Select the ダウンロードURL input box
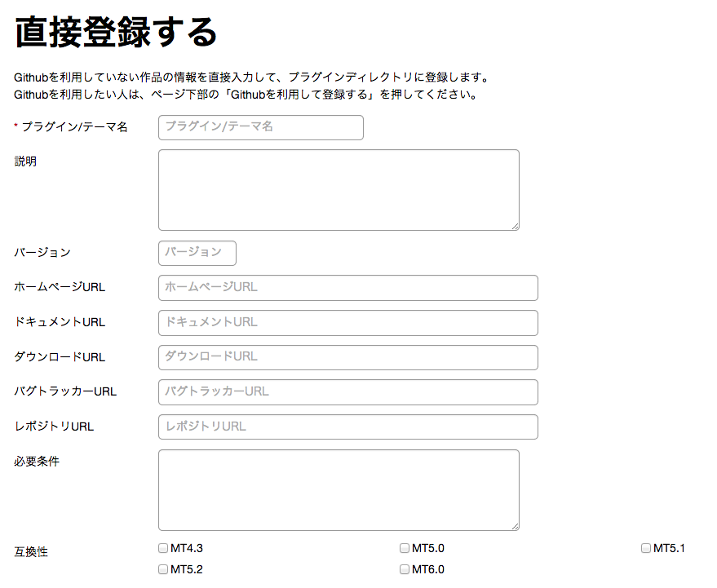 pos(348,357)
